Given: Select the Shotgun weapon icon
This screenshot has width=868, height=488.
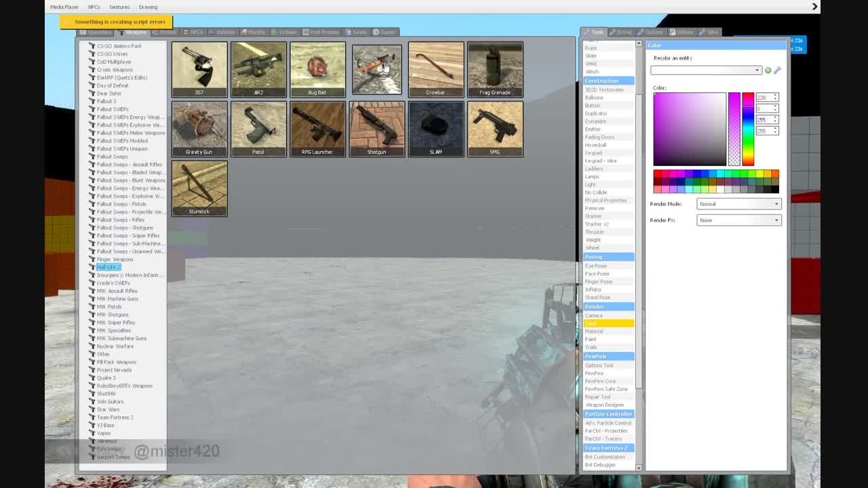Looking at the screenshot, I should point(376,129).
